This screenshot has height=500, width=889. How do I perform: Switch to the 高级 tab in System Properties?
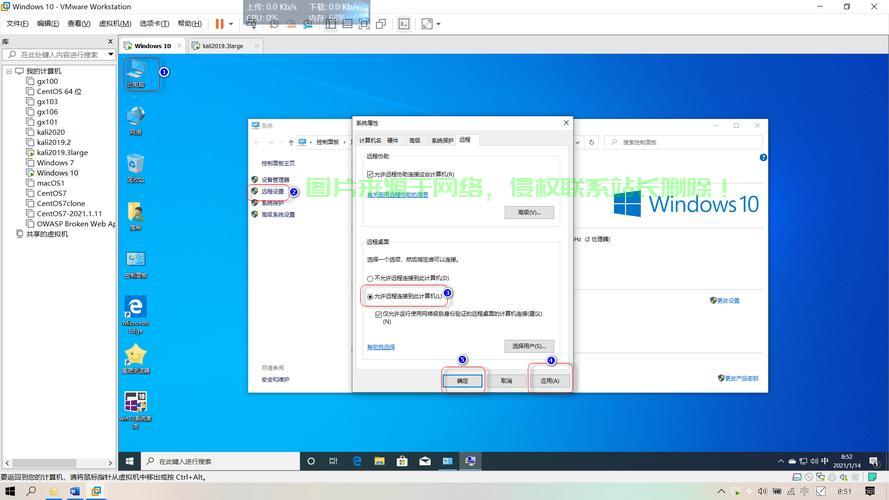click(415, 140)
